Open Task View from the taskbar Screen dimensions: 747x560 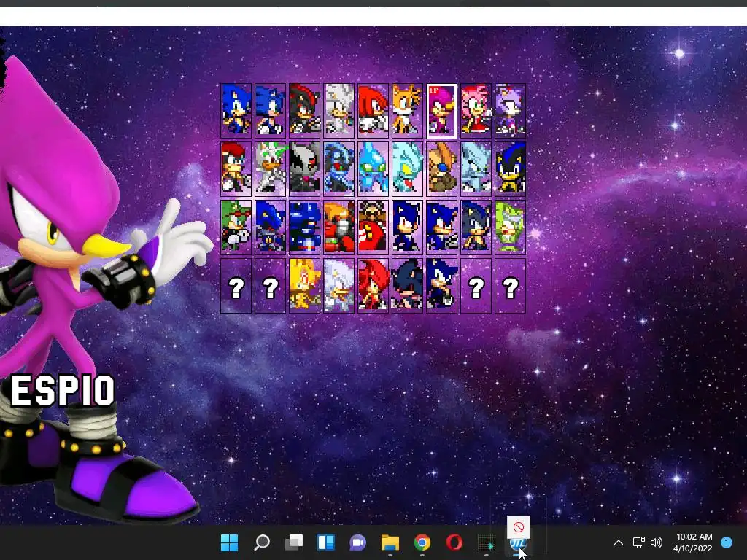pyautogui.click(x=294, y=542)
